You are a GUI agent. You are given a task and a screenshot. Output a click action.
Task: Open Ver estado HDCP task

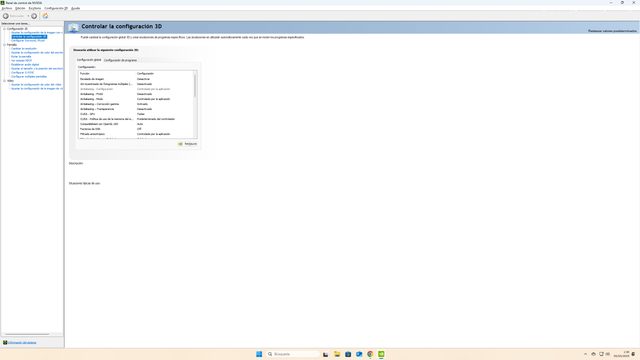pos(21,60)
